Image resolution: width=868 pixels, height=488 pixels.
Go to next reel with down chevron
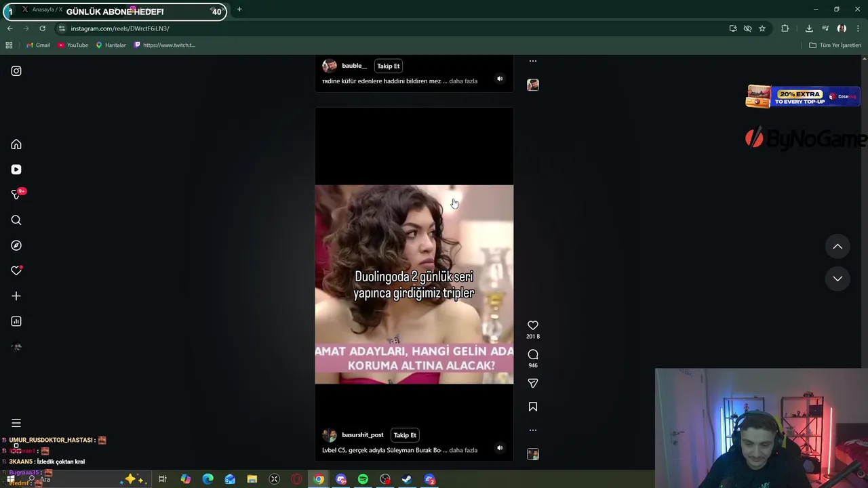point(837,279)
